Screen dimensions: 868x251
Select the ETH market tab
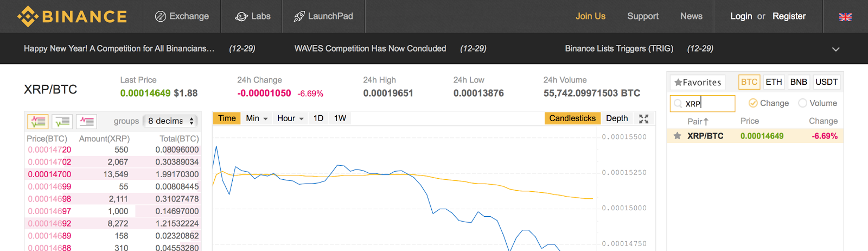tap(774, 82)
